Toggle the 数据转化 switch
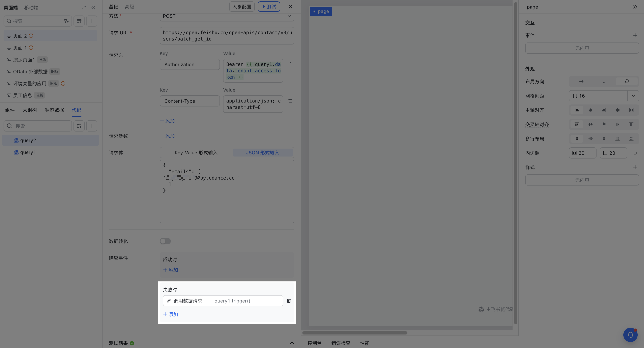The height and width of the screenshot is (348, 644). 165,241
